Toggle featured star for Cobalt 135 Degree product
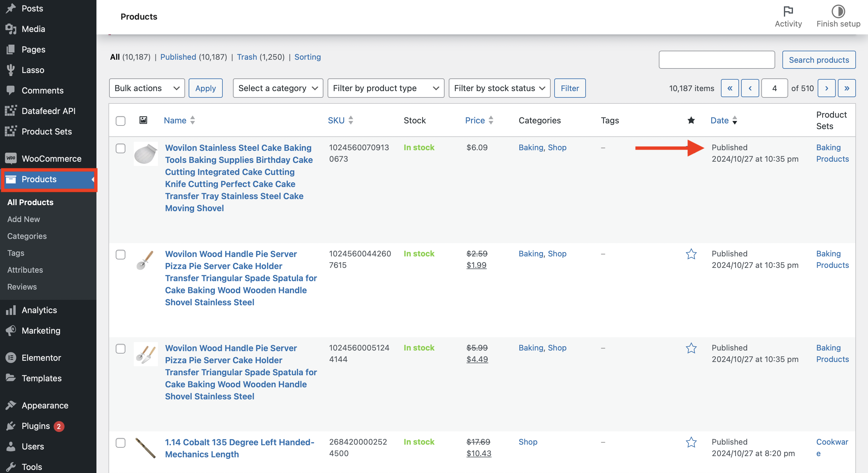 pos(691,442)
